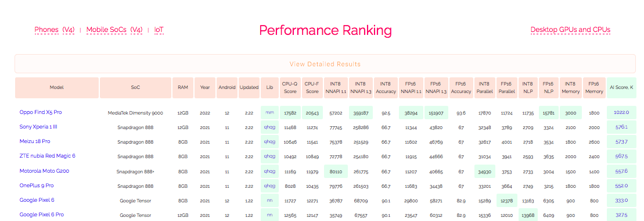Sort table by AI Score, K column
Image resolution: width=644 pixels, height=221 pixels.
pos(621,88)
